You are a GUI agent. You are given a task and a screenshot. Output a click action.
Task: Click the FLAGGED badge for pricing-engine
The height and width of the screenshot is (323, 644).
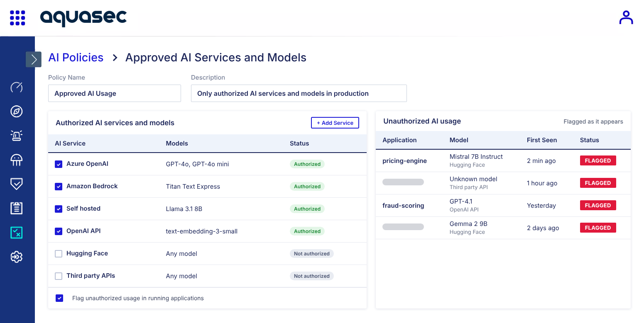click(x=598, y=161)
